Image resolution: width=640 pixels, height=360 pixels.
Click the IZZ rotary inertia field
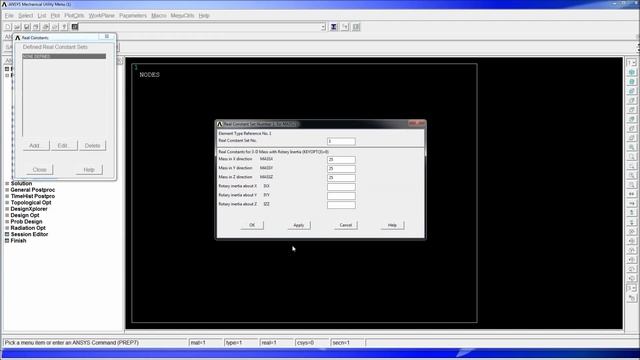pyautogui.click(x=341, y=205)
